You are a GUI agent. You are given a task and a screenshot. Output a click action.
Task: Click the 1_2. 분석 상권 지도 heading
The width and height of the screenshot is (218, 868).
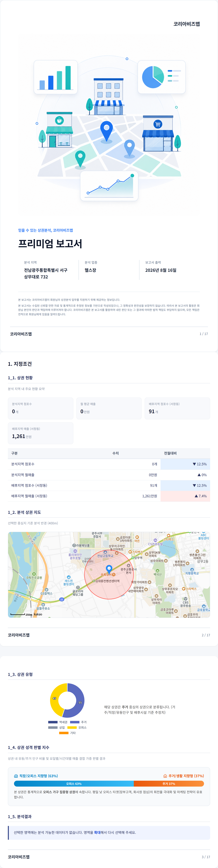(x=25, y=512)
